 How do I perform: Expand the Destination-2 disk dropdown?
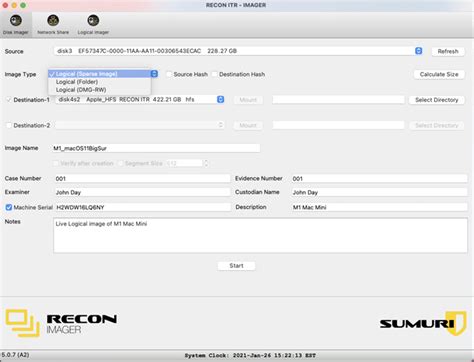coord(220,125)
